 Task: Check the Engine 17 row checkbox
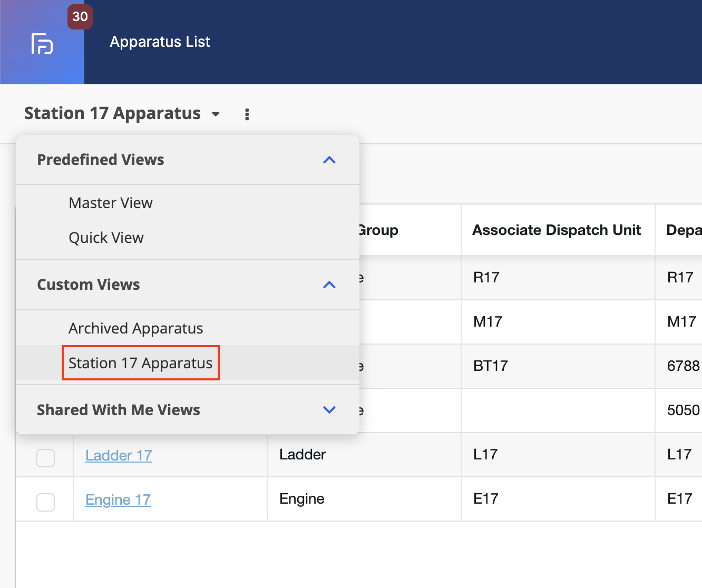click(45, 502)
